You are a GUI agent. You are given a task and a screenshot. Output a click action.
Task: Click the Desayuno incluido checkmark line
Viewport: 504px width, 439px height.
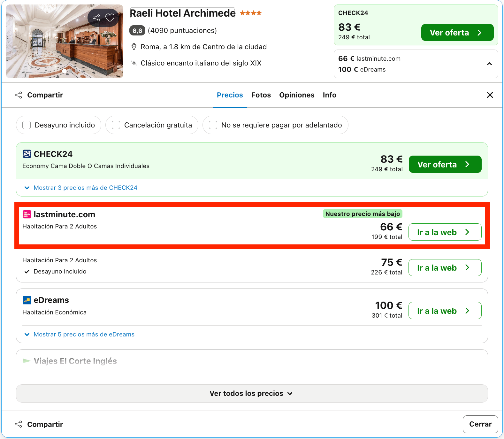click(56, 272)
